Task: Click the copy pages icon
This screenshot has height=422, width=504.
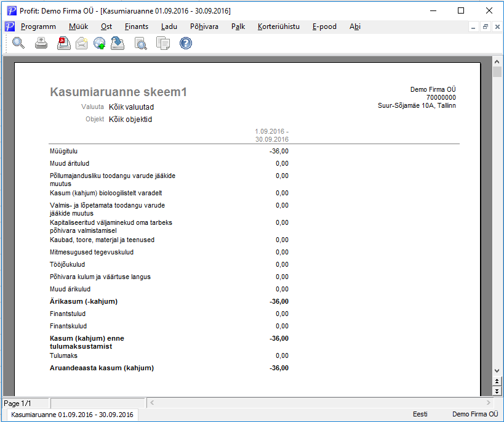Action: coord(163,43)
